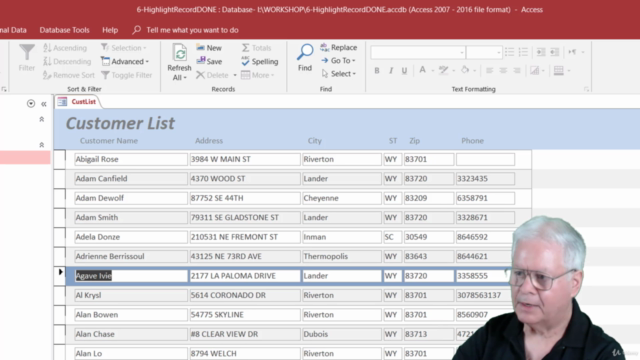Click Toggle Filter button
This screenshot has height=360, width=640.
click(127, 75)
